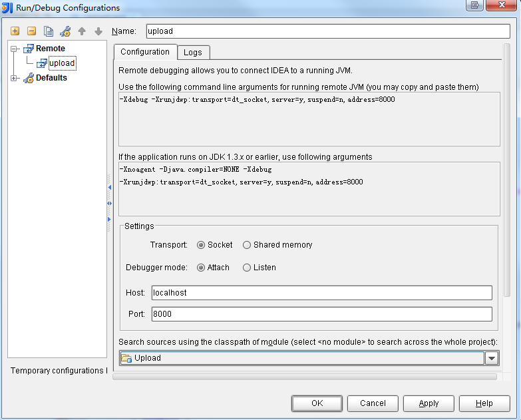Copy the configuration using the duplicate icon
Image resolution: width=521 pixels, height=420 pixels.
click(x=49, y=31)
